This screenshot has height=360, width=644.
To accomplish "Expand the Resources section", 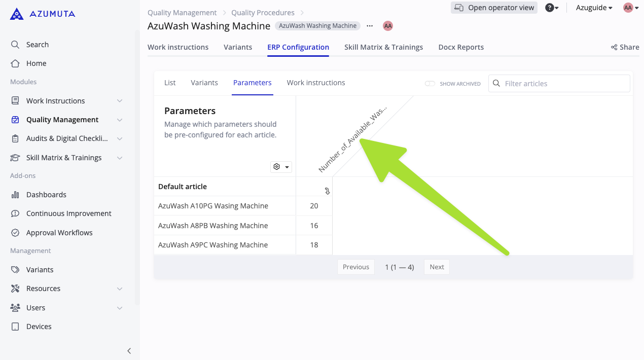I will point(120,288).
